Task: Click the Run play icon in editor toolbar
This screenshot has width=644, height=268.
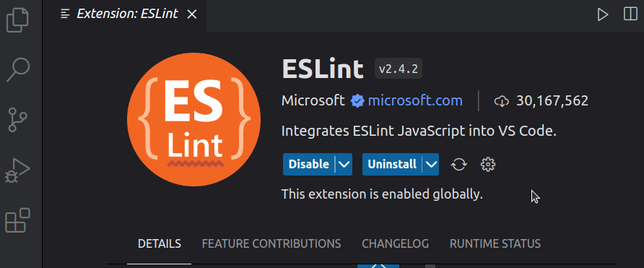Action: click(x=603, y=14)
